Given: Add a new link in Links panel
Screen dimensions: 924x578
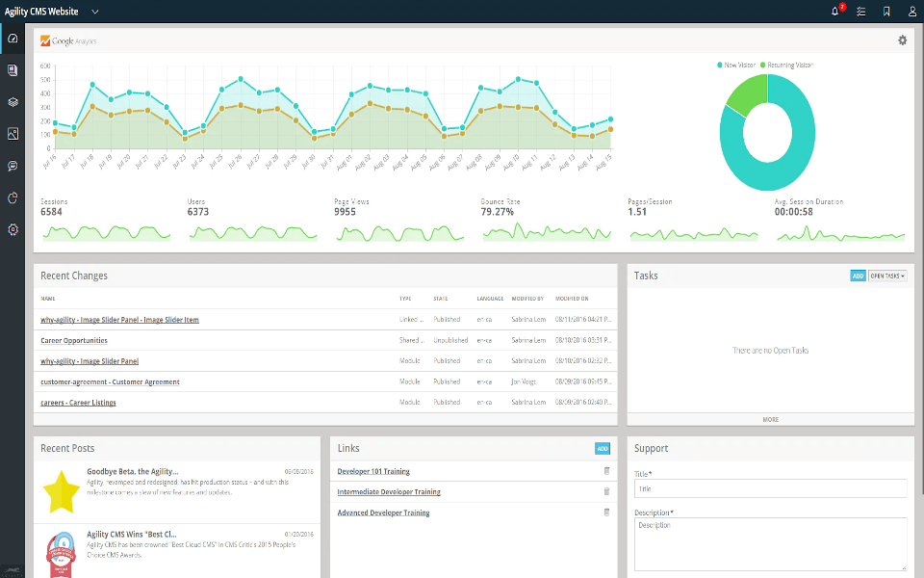Looking at the screenshot, I should pyautogui.click(x=603, y=448).
